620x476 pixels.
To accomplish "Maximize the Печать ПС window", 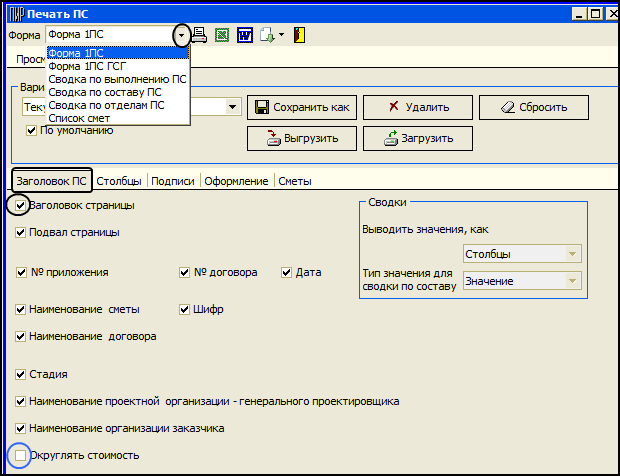I will click(x=595, y=14).
